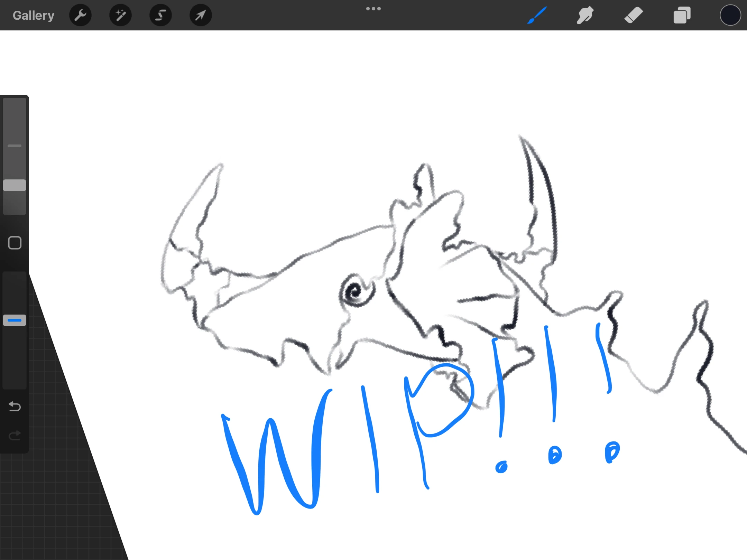Open the Adjustments magic wand menu
Screen dimensions: 747x560
pyautogui.click(x=120, y=15)
